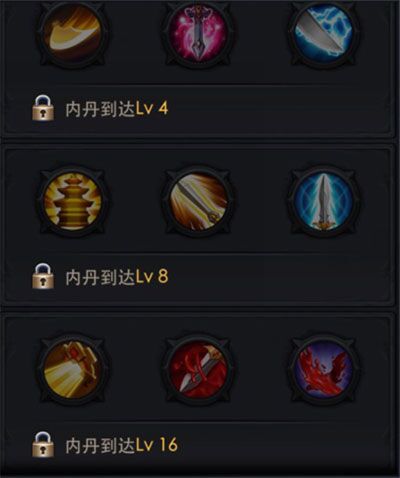Screen dimensions: 400x478
Task: Select the blue lightning blade skill icon
Action: coord(323,34)
